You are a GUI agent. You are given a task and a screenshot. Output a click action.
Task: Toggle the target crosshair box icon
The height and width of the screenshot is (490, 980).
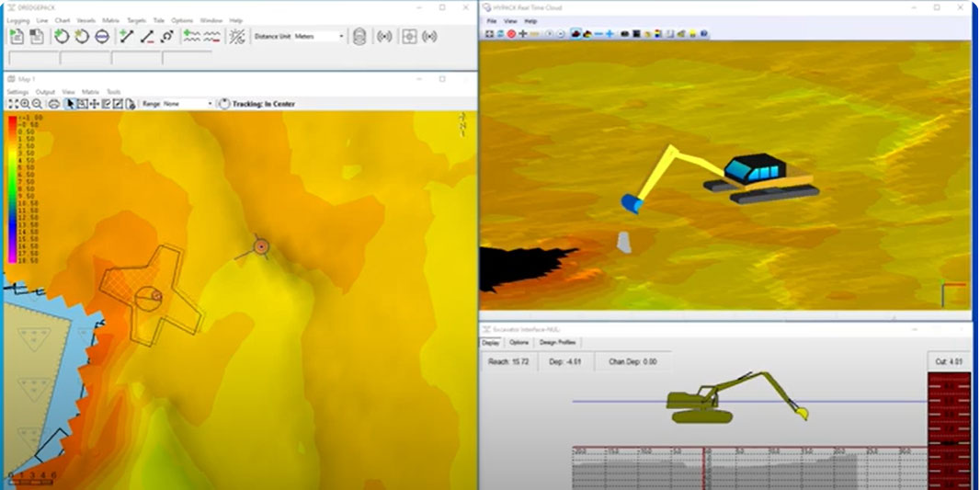pos(409,37)
